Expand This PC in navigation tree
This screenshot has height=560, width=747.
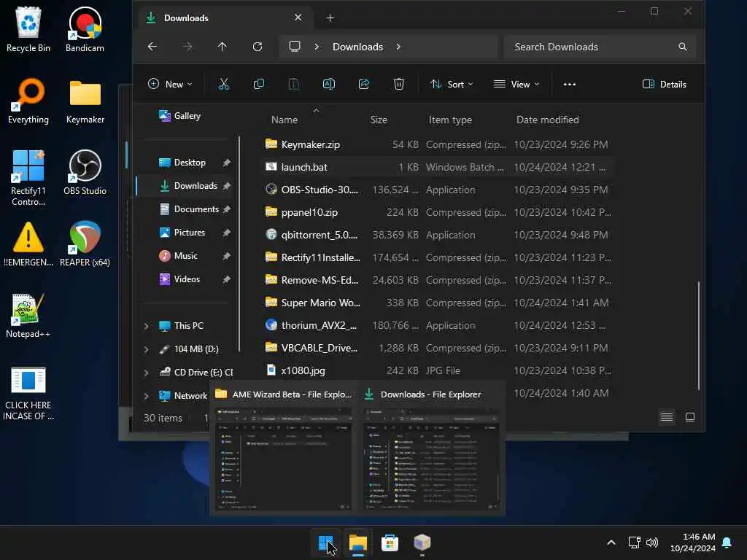coord(146,326)
